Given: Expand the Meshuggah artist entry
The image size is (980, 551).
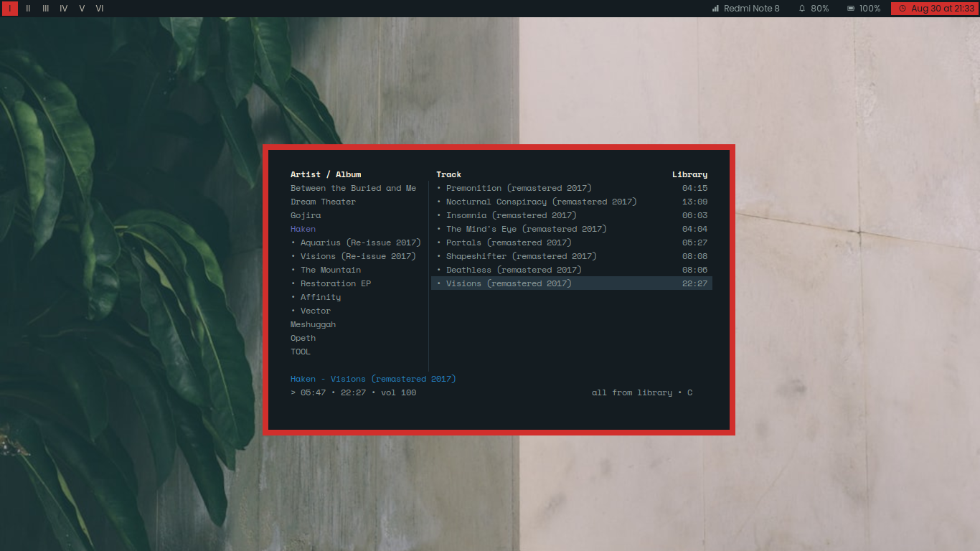Looking at the screenshot, I should coord(313,324).
